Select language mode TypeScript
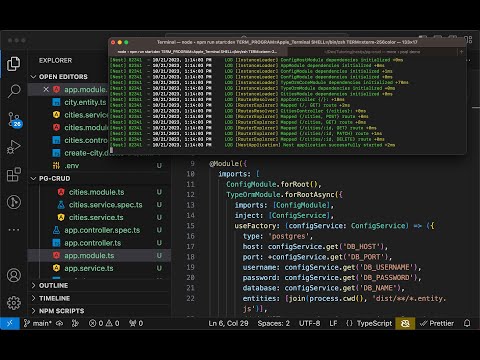 click(x=374, y=323)
